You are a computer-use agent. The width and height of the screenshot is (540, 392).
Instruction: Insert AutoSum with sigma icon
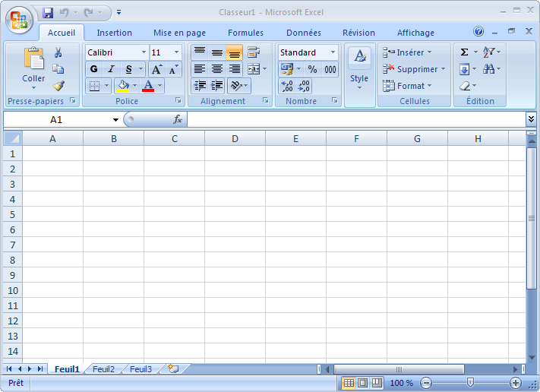click(464, 52)
